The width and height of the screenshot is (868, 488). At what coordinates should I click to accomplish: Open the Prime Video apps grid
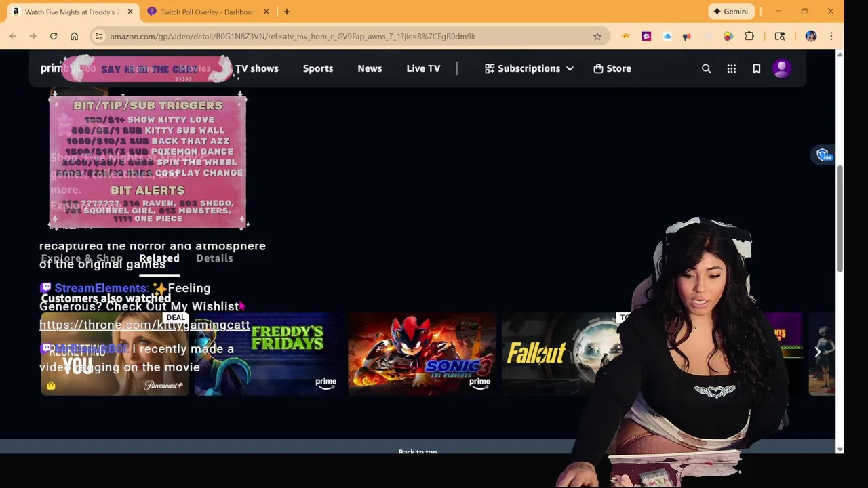(731, 68)
